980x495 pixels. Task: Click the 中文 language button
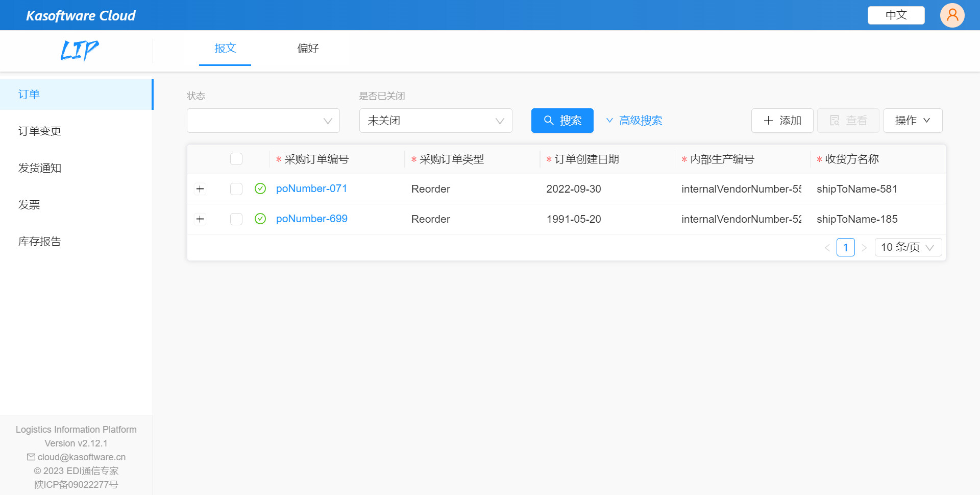(x=896, y=15)
